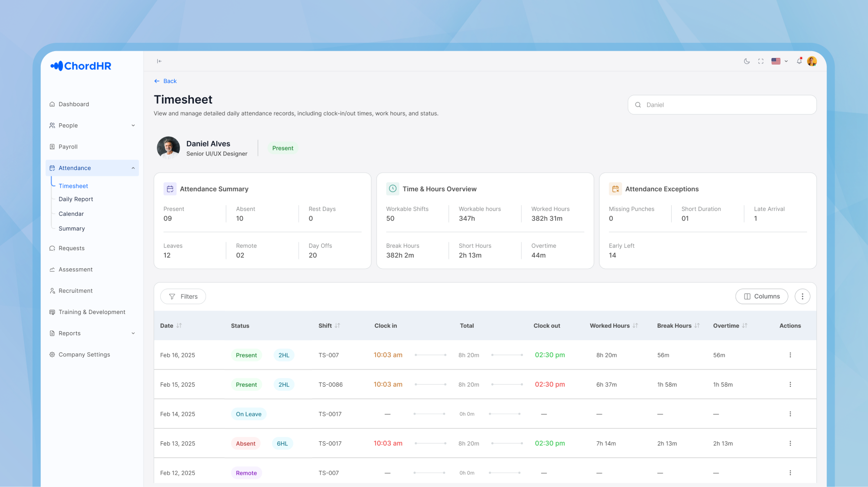868x487 pixels.
Task: Open the Filters panel
Action: point(183,296)
